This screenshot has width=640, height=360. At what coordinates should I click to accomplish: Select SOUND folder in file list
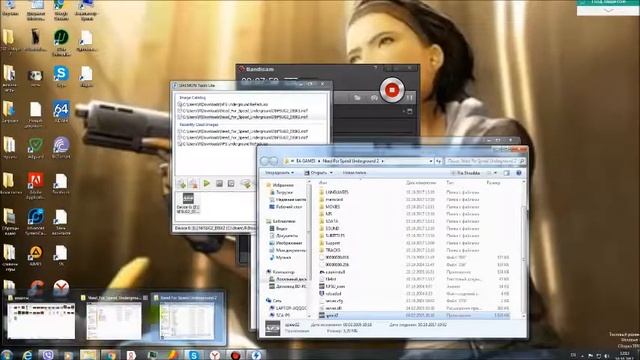329,229
